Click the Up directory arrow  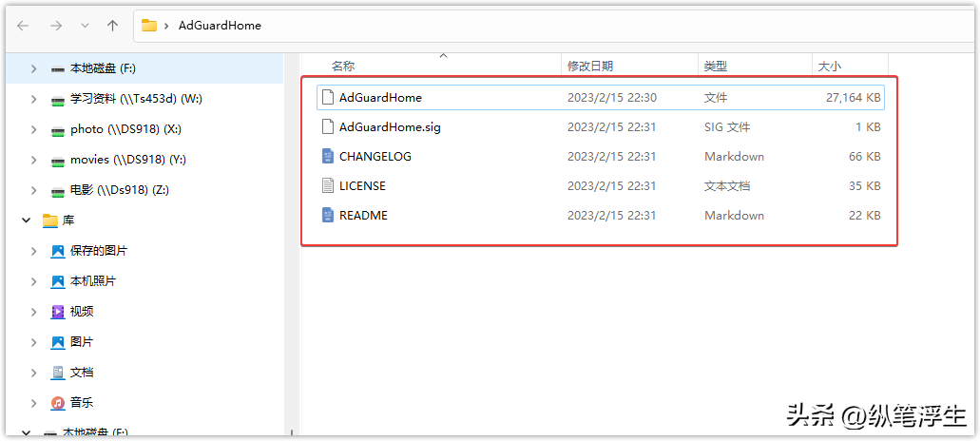[x=112, y=26]
